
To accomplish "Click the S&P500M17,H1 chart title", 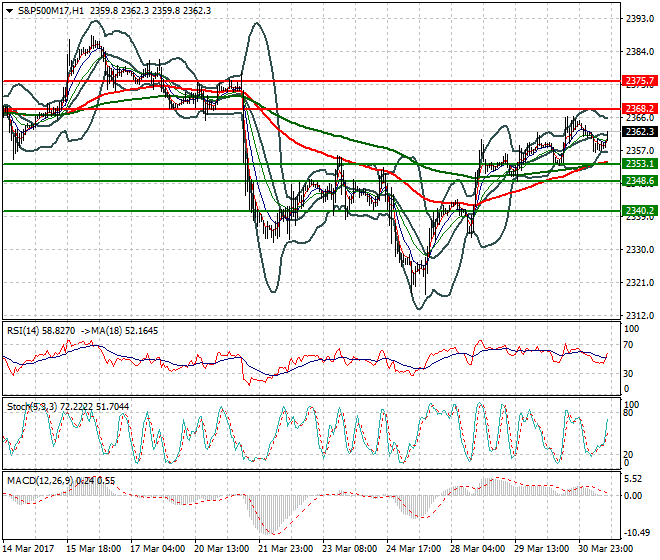I will click(51, 11).
